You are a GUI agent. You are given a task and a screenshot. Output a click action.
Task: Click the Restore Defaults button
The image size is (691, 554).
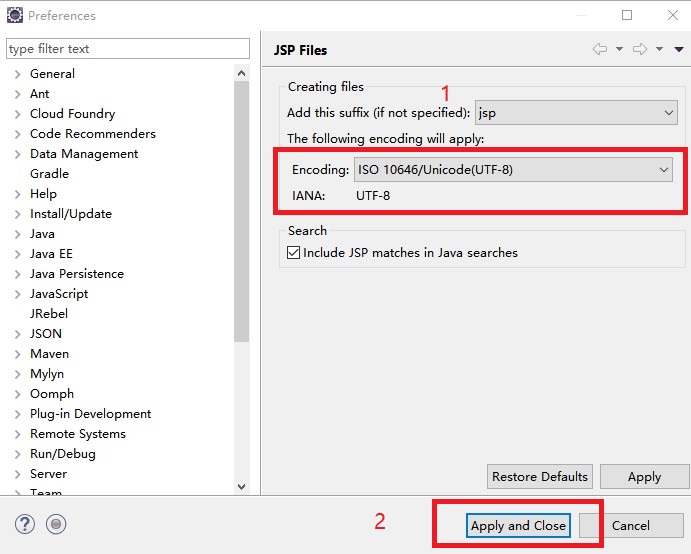coord(540,476)
